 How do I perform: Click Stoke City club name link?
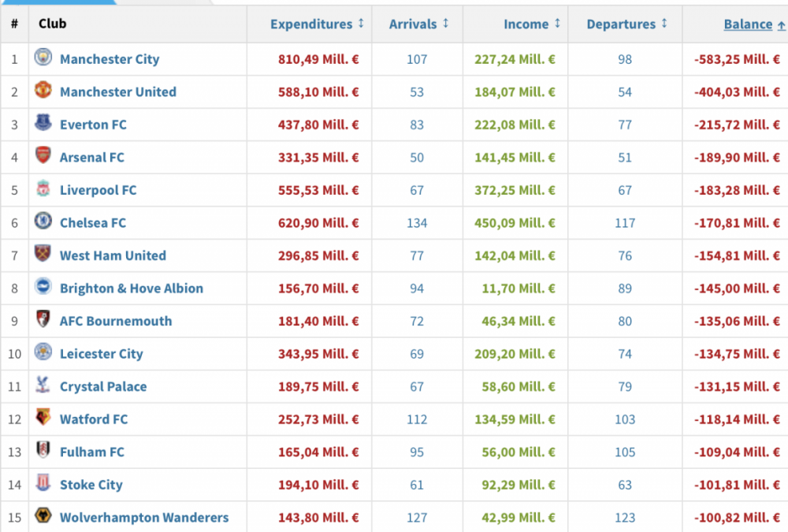(x=91, y=485)
